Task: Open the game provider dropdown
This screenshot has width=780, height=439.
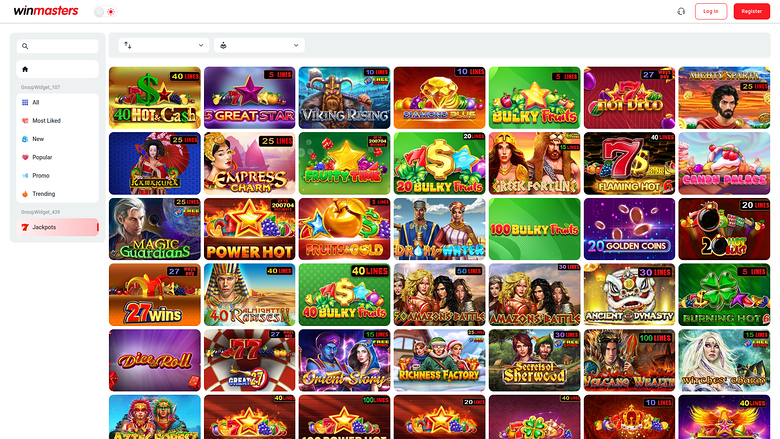Action: tap(259, 45)
